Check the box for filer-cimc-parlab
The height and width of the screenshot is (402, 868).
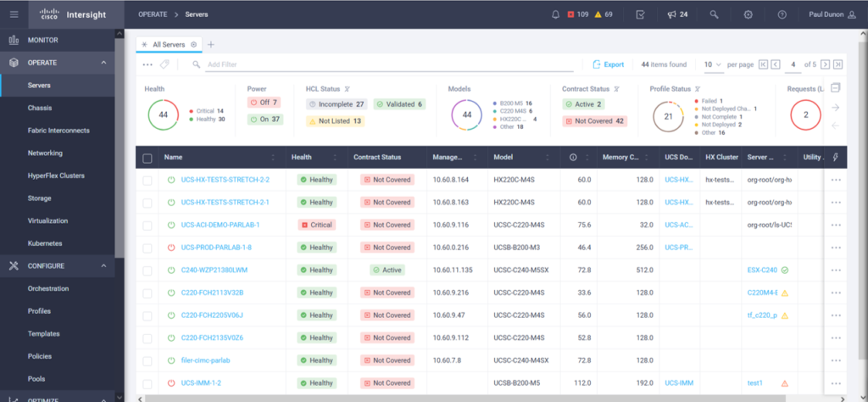(x=147, y=360)
